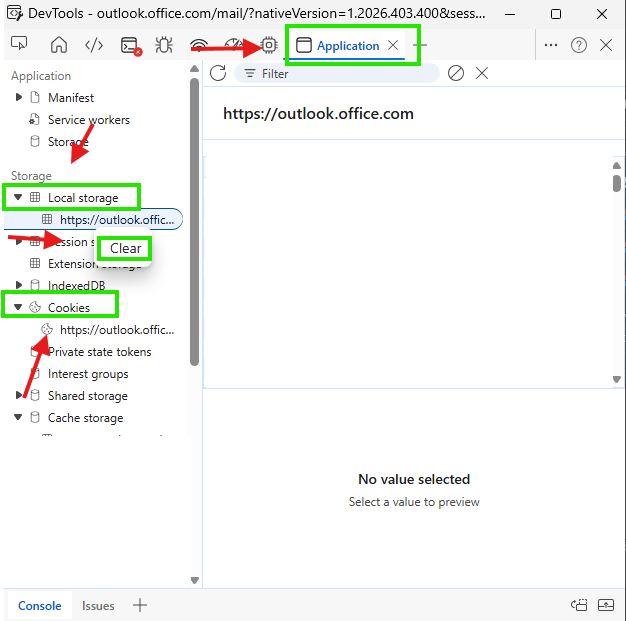The width and height of the screenshot is (626, 621).
Task: Expand the drawer panel icon
Action: point(606,605)
